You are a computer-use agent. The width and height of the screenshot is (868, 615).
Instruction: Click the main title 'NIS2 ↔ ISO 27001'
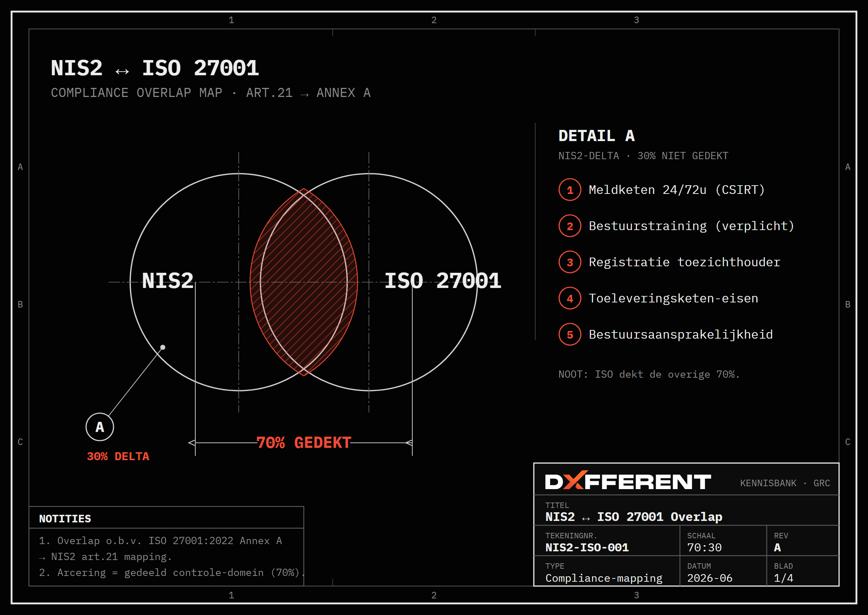(155, 68)
